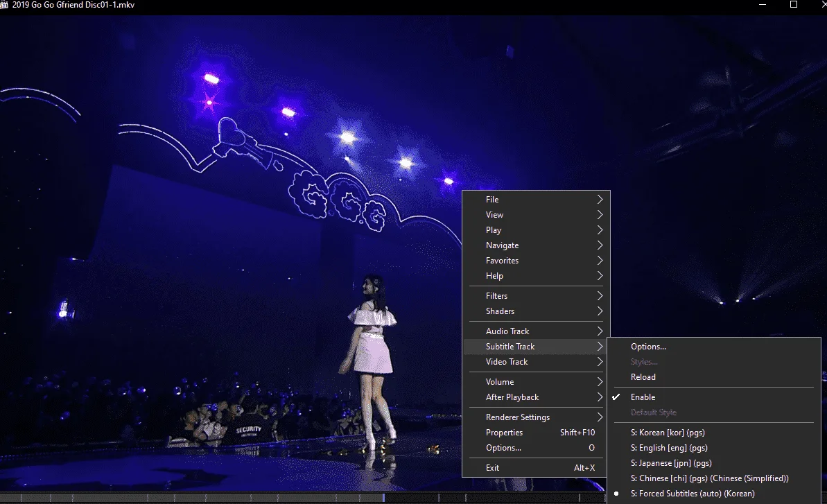Click Exit in the context menu
This screenshot has width=827, height=504.
point(536,468)
